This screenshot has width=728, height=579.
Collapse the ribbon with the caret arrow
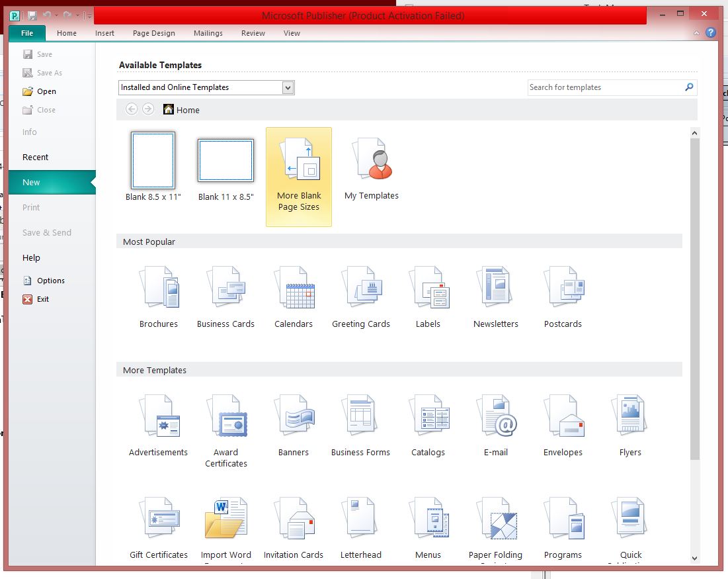696,33
